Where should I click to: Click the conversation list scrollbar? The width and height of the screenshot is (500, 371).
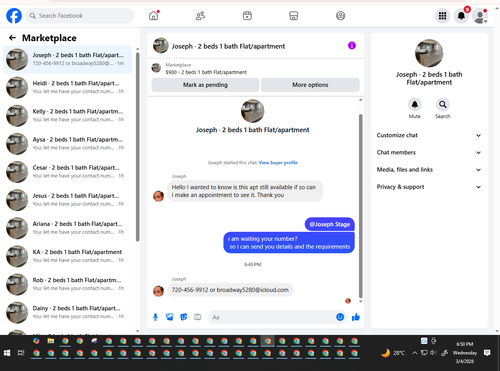coord(137,147)
